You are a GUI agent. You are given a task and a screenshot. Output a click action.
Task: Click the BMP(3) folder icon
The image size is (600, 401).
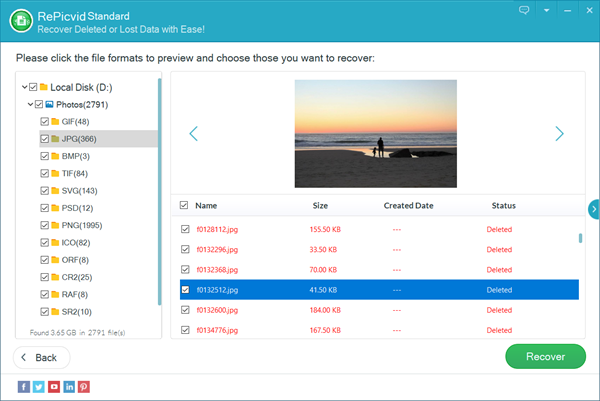(55, 156)
